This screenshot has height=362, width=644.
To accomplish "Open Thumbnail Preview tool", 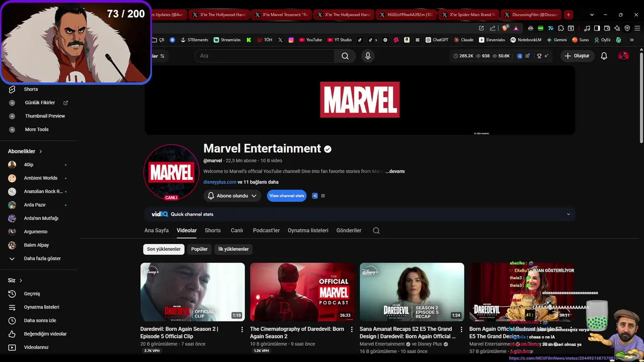I will [45, 116].
